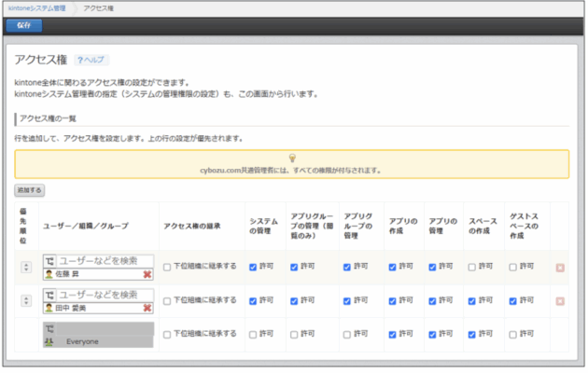588x373 pixels.
Task: Delete the 佐藤 昇 access row
Action: click(x=560, y=267)
